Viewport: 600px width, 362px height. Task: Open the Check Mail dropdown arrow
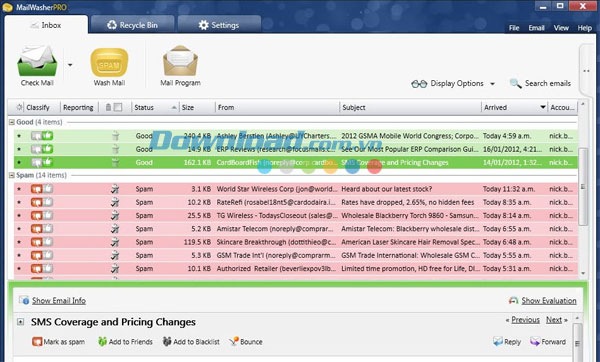click(70, 65)
